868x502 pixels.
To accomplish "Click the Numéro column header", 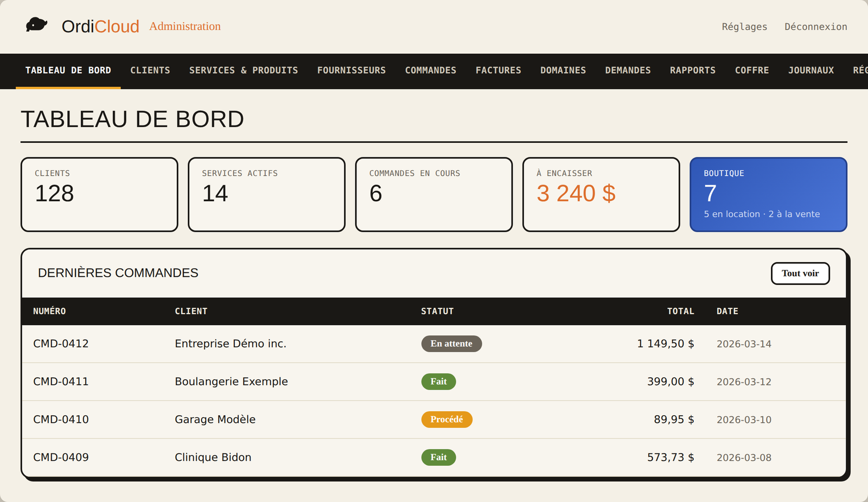I will pos(49,312).
